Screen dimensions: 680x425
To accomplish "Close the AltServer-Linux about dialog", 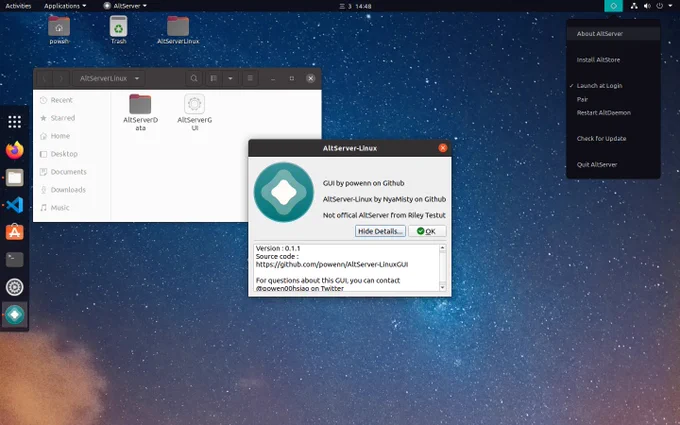I will [x=442, y=148].
